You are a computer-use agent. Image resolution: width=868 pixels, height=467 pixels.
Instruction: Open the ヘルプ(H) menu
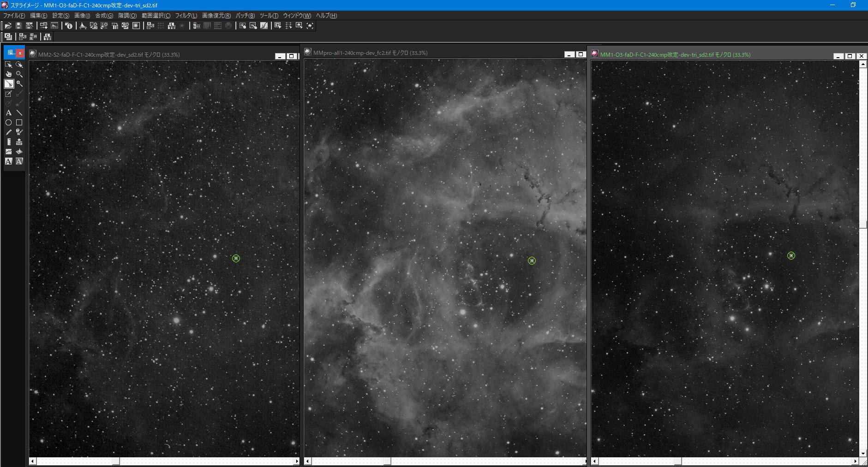(326, 16)
